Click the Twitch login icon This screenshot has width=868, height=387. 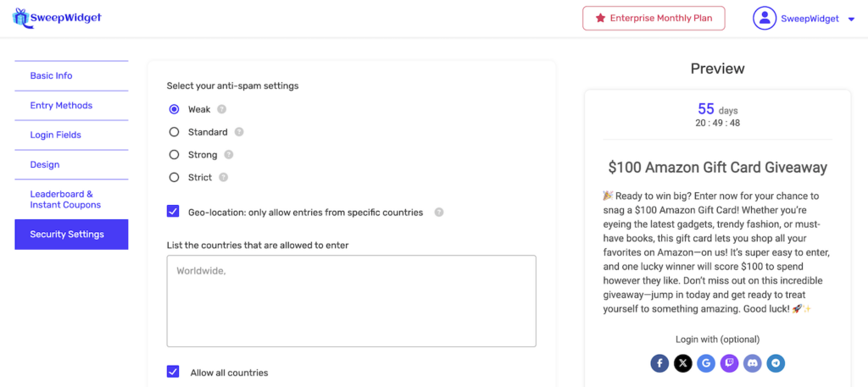(x=729, y=363)
